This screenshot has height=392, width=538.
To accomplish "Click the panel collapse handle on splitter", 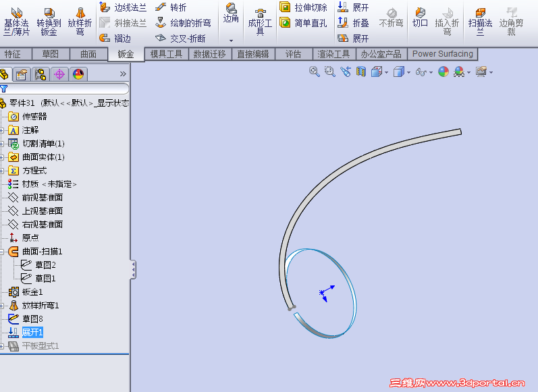I will click(x=133, y=270).
